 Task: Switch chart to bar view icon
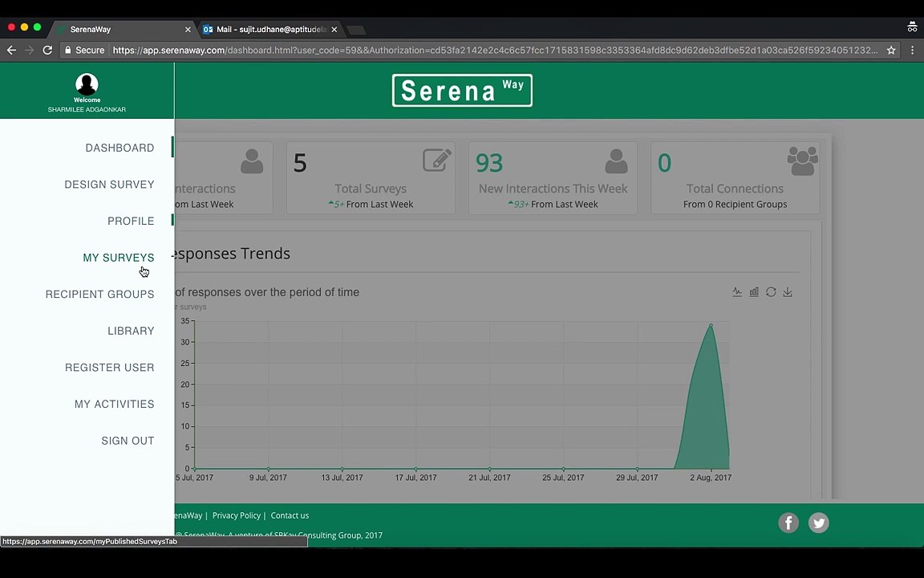tap(754, 292)
